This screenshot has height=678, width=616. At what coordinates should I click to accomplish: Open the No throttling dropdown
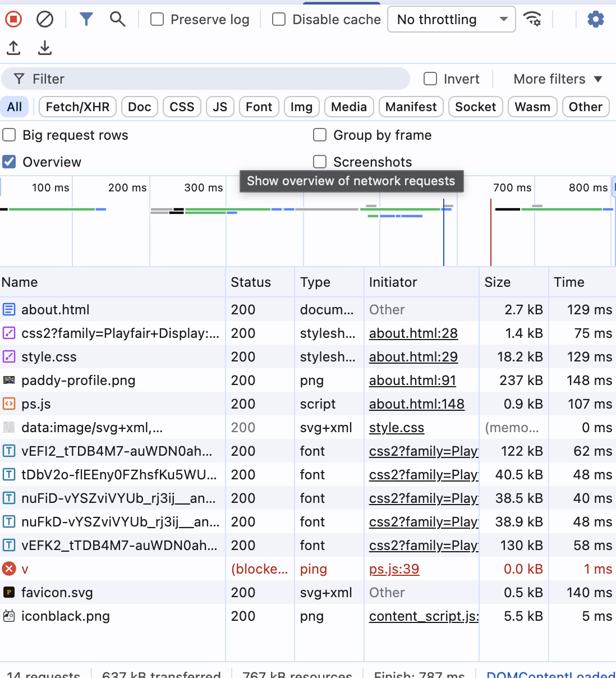click(450, 19)
